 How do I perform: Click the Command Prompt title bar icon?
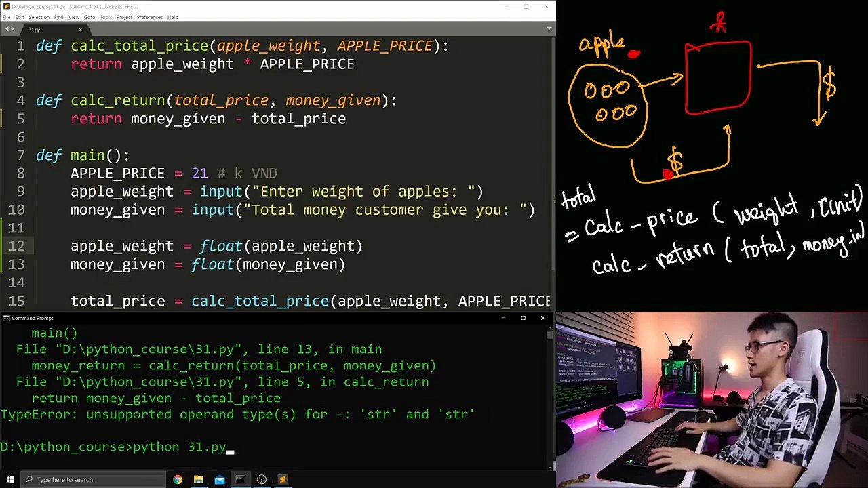click(x=5, y=318)
